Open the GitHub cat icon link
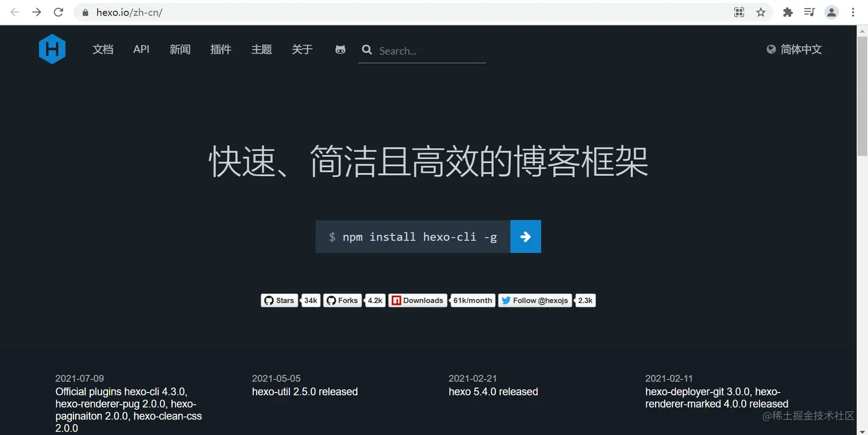 tap(340, 50)
